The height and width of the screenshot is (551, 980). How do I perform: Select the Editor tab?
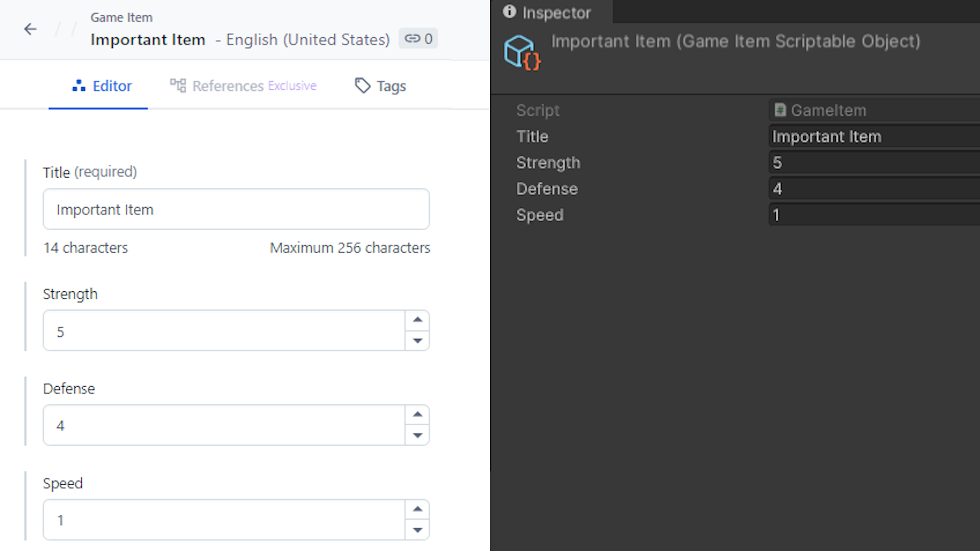101,86
